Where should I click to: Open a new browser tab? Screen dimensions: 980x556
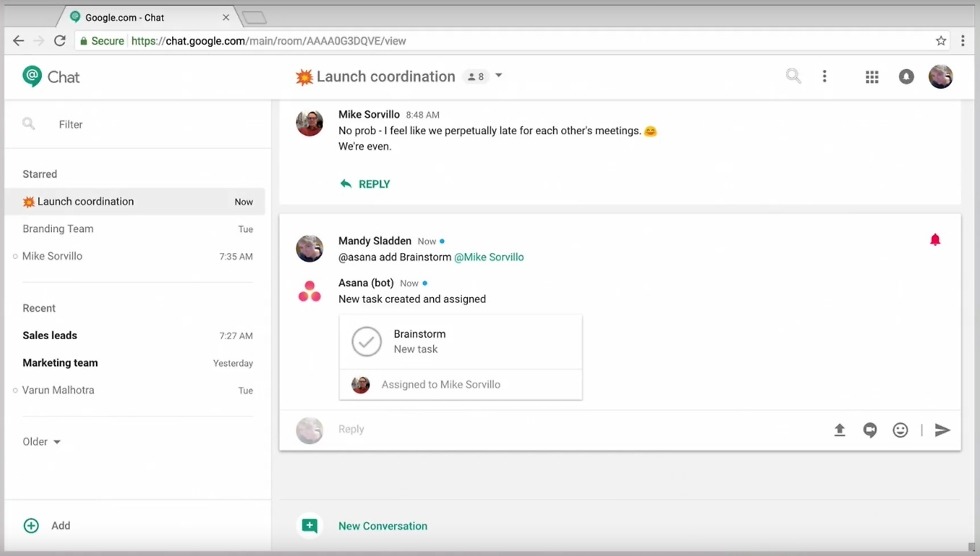click(x=254, y=17)
